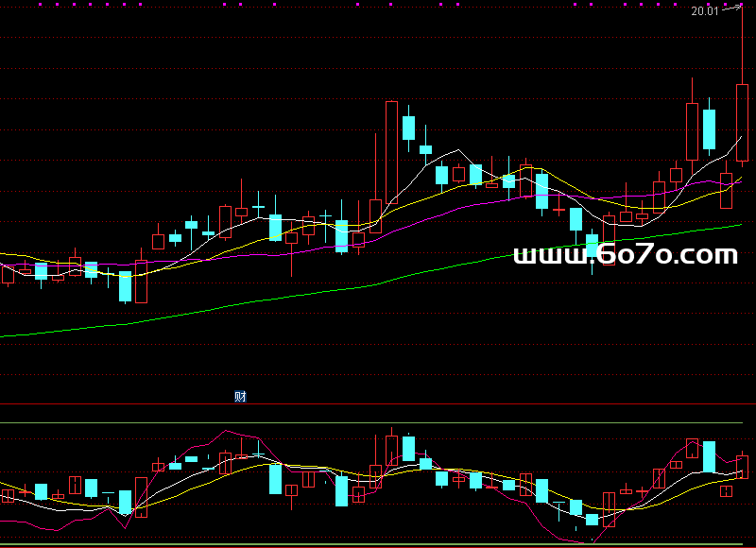
Task: Click the white moving average line at its mid-chart peak
Action: point(458,150)
